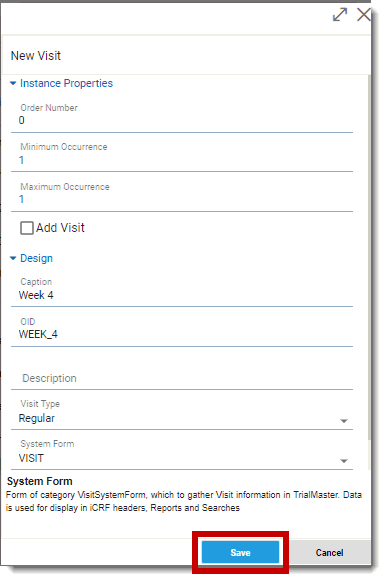Click the Design heading text
The width and height of the screenshot is (386, 581).
tap(36, 258)
